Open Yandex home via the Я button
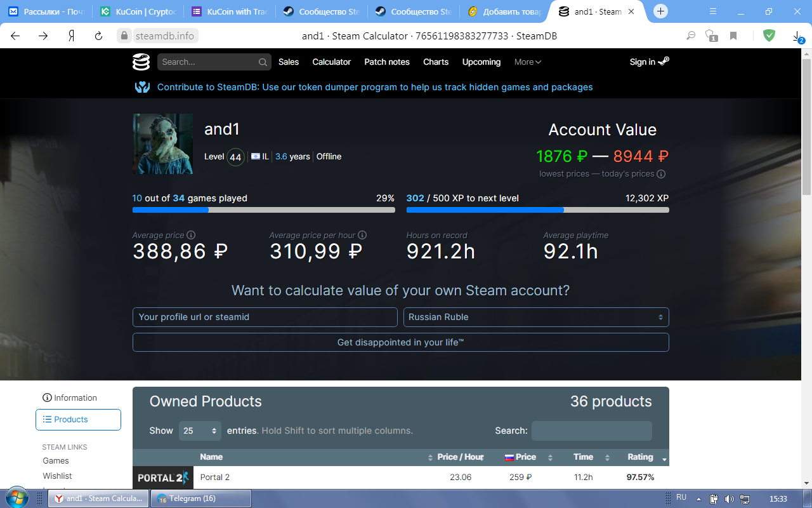812x508 pixels. pos(71,36)
